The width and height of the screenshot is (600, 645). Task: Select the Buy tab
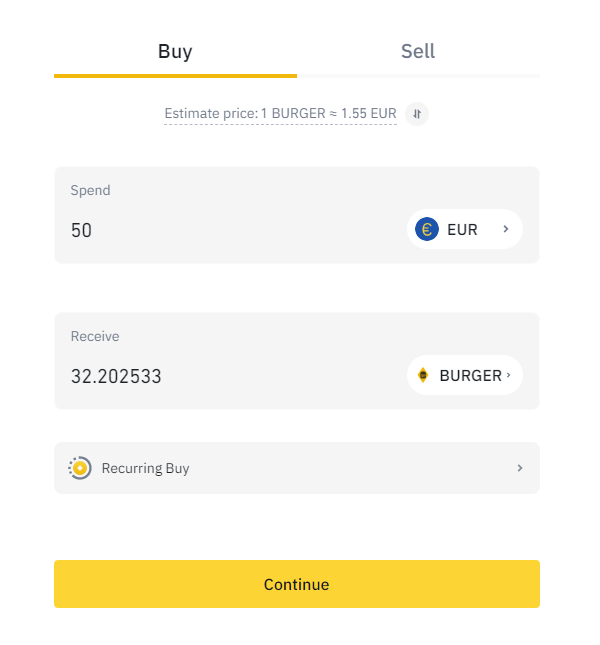tap(175, 51)
